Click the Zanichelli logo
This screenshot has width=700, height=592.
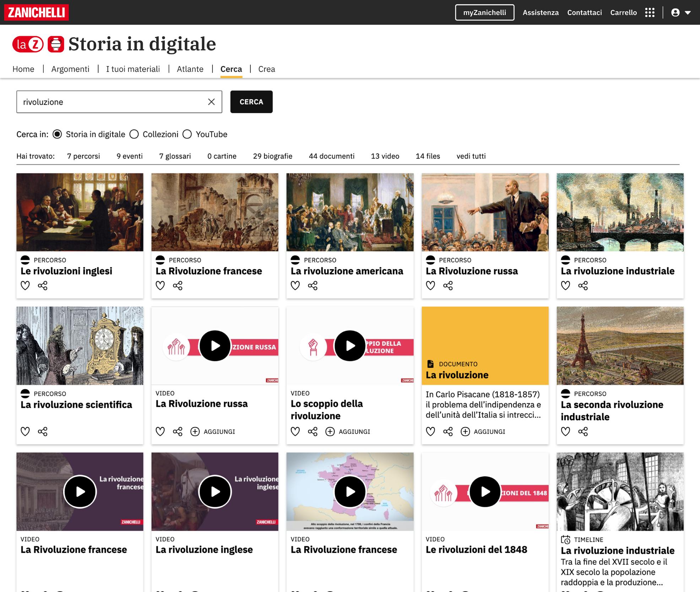[36, 12]
